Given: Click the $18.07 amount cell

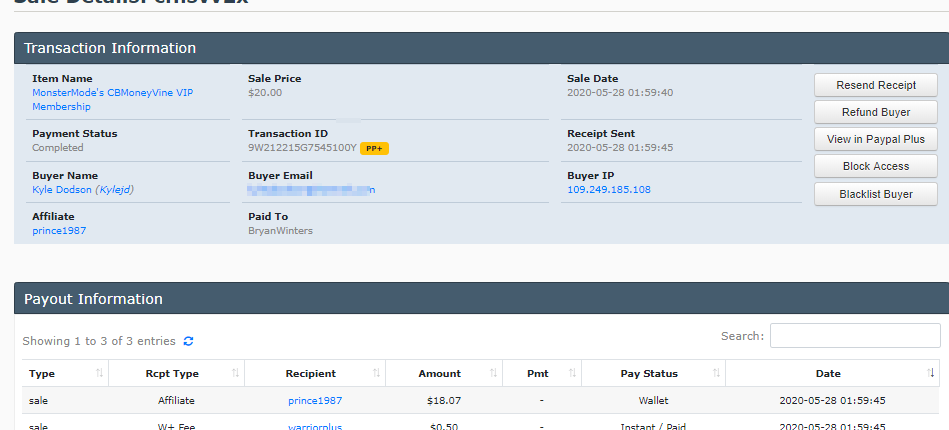Looking at the screenshot, I should click(444, 400).
